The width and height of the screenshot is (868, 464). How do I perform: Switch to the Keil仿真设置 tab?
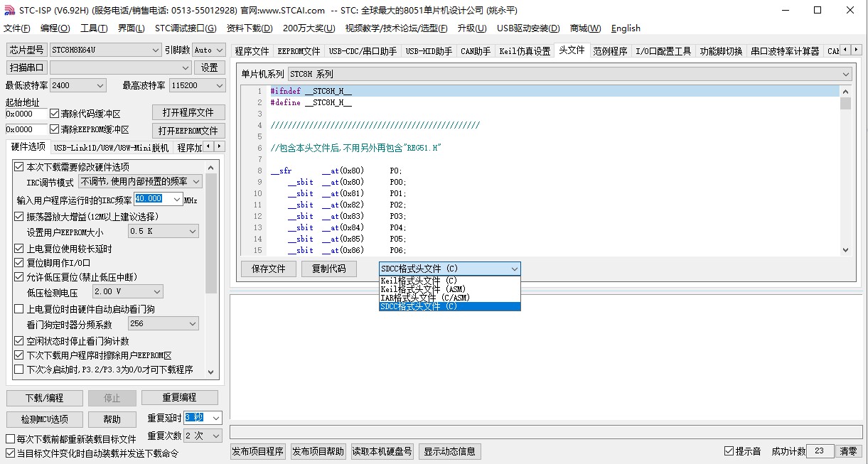coord(525,51)
